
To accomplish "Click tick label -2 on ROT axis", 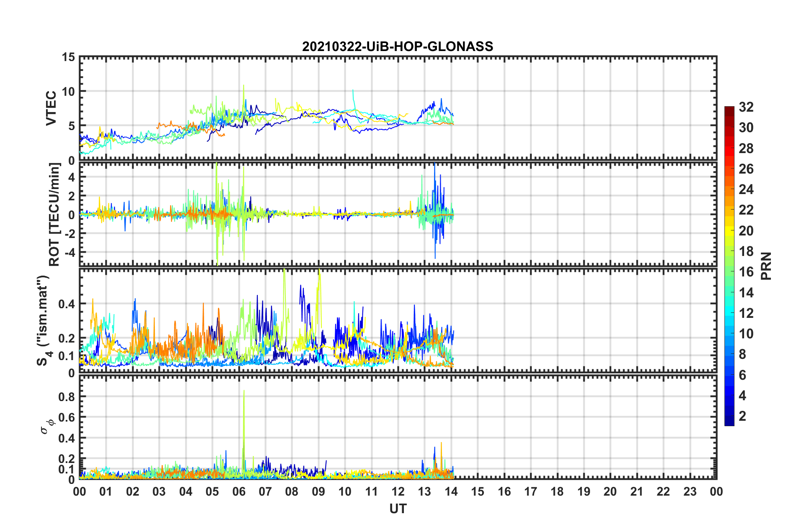I will (x=70, y=233).
